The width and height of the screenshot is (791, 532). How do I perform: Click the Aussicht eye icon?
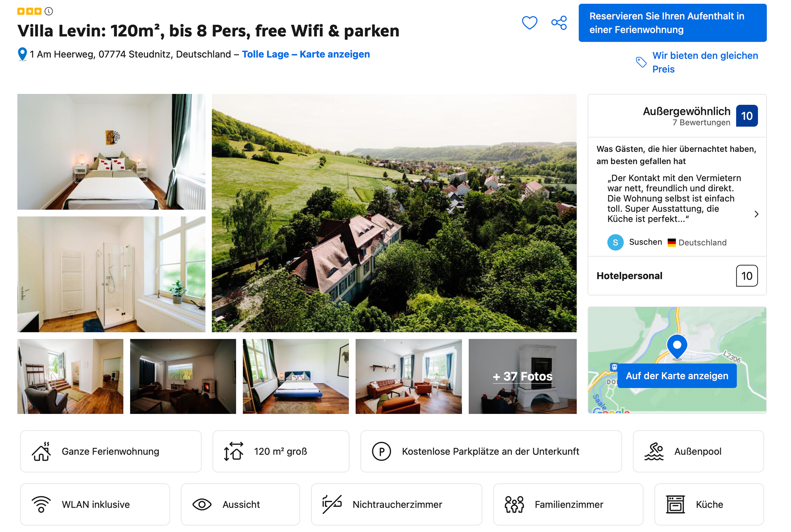202,504
